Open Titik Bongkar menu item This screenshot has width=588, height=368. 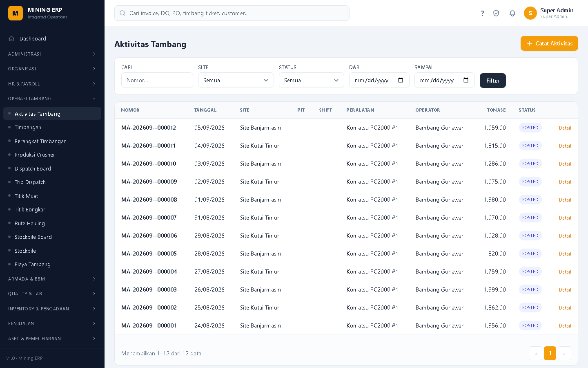click(x=52, y=209)
